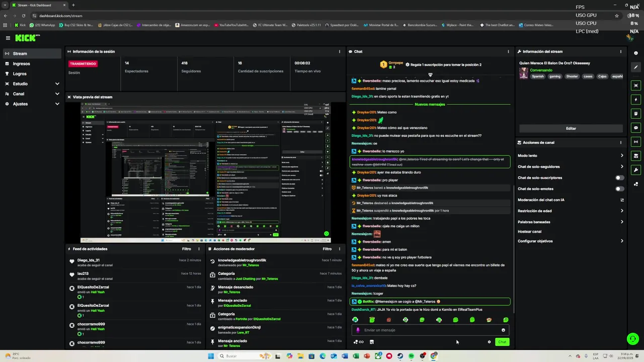Click the Spanish tag in stream info
Screen dimensions: 644x362
(x=538, y=76)
